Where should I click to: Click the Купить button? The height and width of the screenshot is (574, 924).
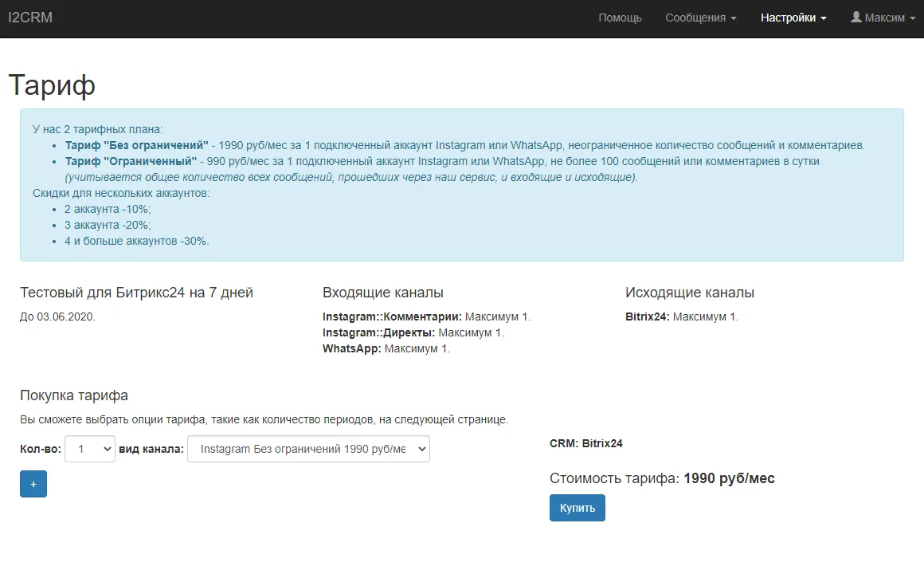coord(577,507)
